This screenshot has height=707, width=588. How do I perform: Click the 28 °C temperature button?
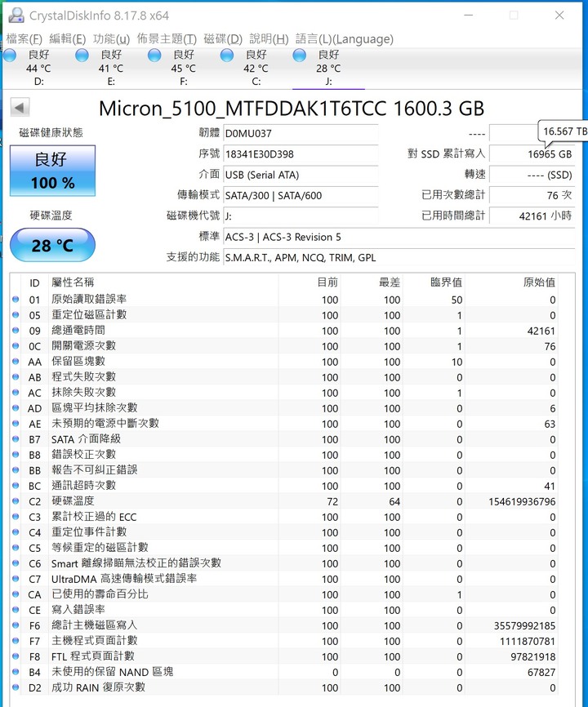coord(52,245)
